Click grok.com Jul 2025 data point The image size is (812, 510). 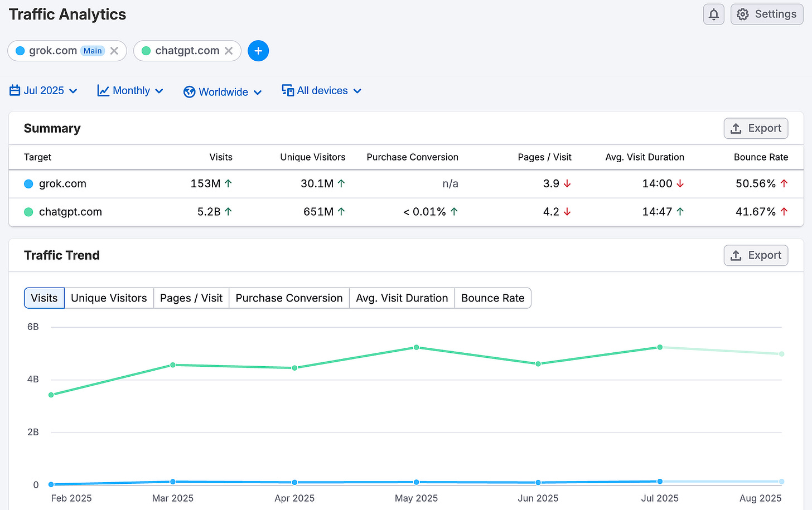[x=660, y=481]
